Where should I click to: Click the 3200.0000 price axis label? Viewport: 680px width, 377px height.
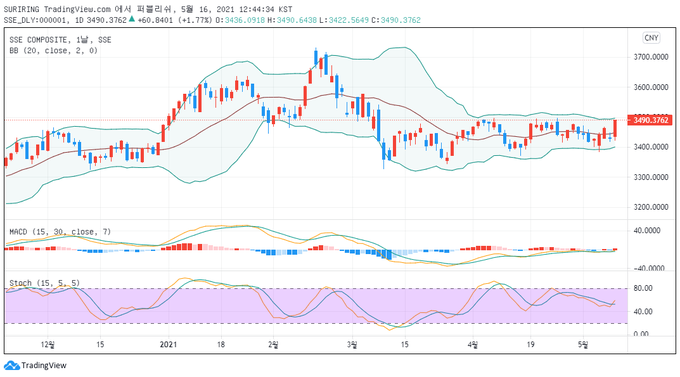pyautogui.click(x=651, y=207)
